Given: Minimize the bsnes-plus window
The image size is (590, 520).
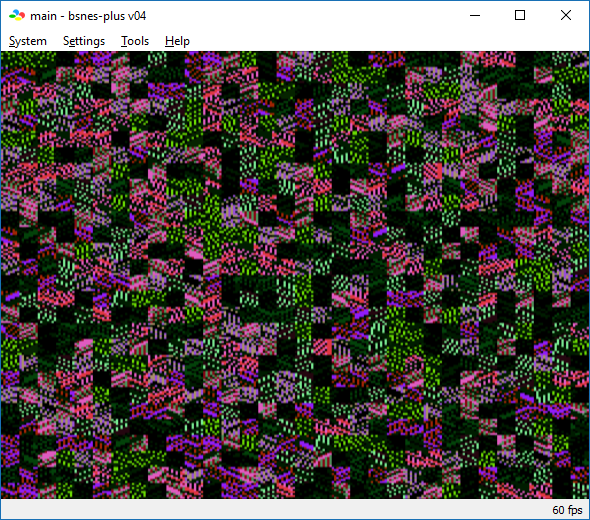Looking at the screenshot, I should pyautogui.click(x=475, y=15).
